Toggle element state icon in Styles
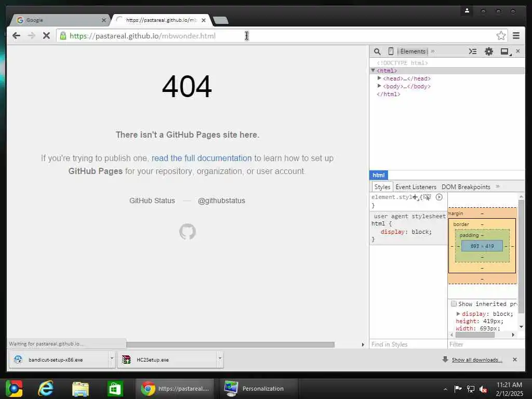Viewport: 532px width, 399px height. (427, 197)
